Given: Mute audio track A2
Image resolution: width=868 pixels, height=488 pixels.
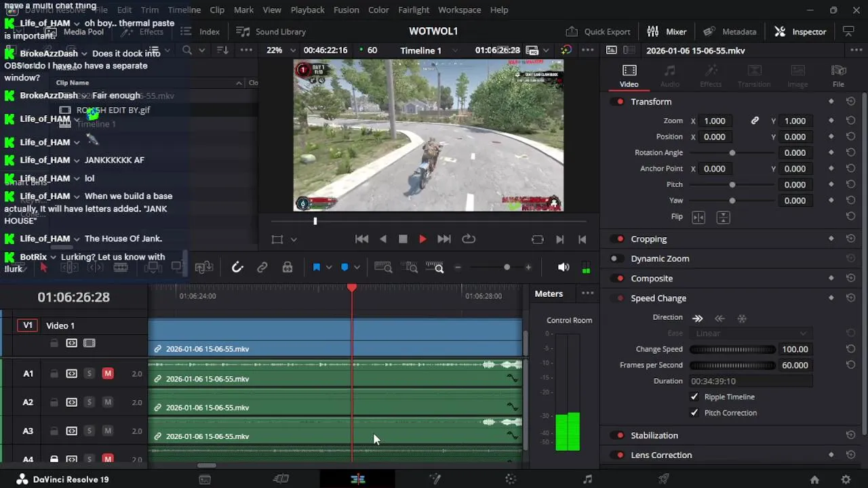Looking at the screenshot, I should click(108, 403).
